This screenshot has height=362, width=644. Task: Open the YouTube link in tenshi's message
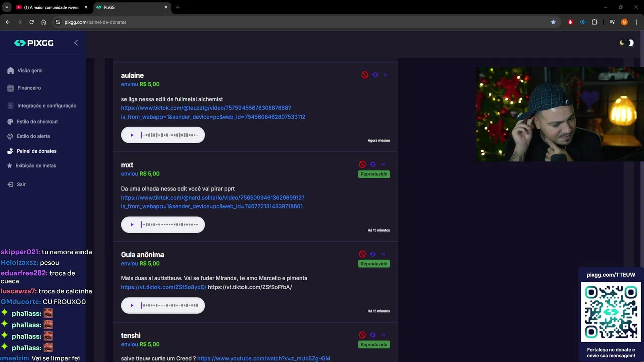(264, 358)
